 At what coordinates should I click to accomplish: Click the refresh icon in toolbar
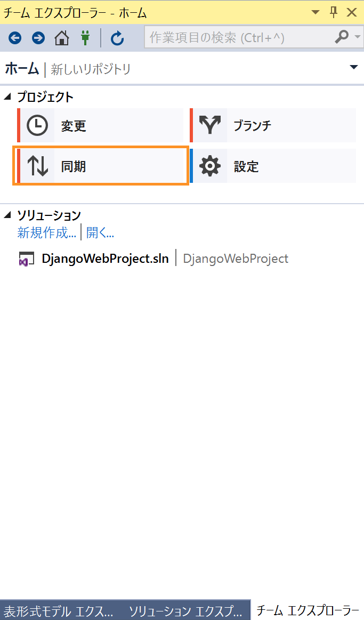117,38
